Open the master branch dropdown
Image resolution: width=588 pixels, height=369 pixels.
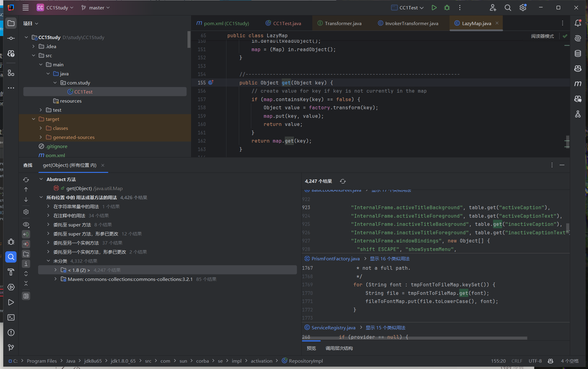pos(96,8)
